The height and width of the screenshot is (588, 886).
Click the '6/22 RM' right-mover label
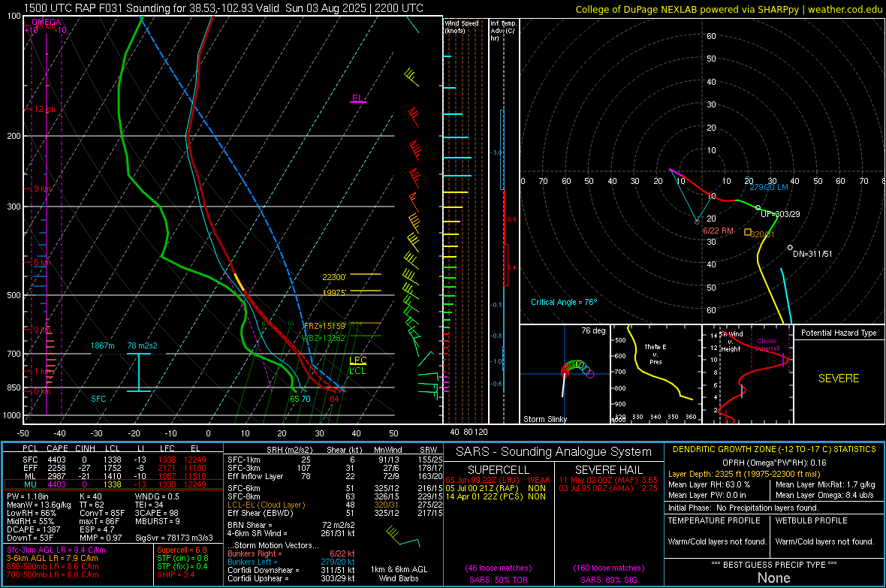(718, 231)
